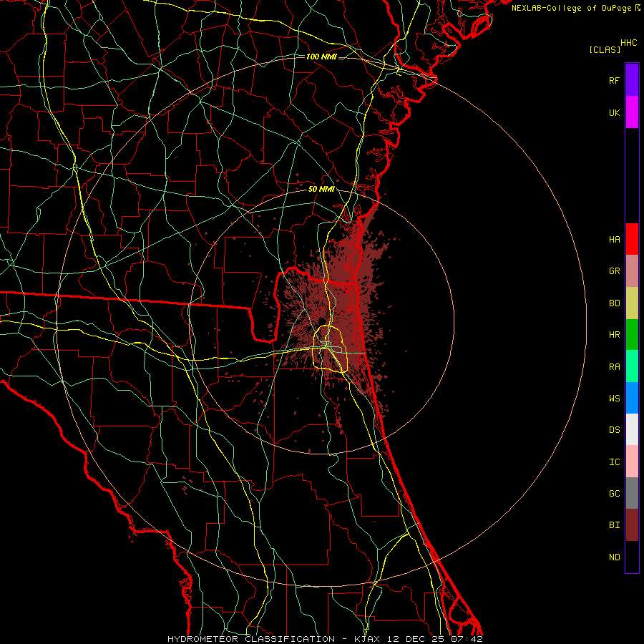Click the 100 NMI range ring label

321,57
